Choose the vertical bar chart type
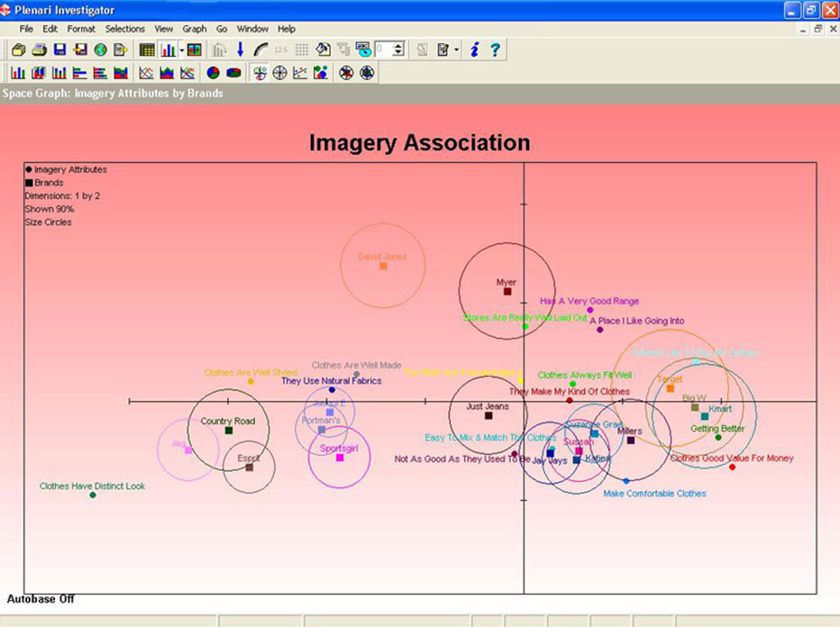Image resolution: width=840 pixels, height=627 pixels. pyautogui.click(x=18, y=73)
